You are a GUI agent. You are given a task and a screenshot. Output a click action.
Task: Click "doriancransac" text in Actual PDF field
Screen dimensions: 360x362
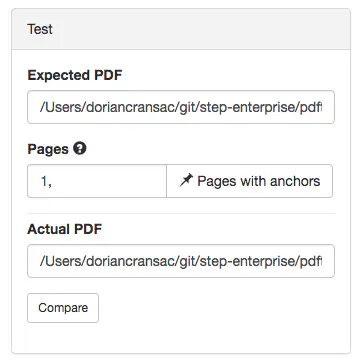(x=131, y=262)
